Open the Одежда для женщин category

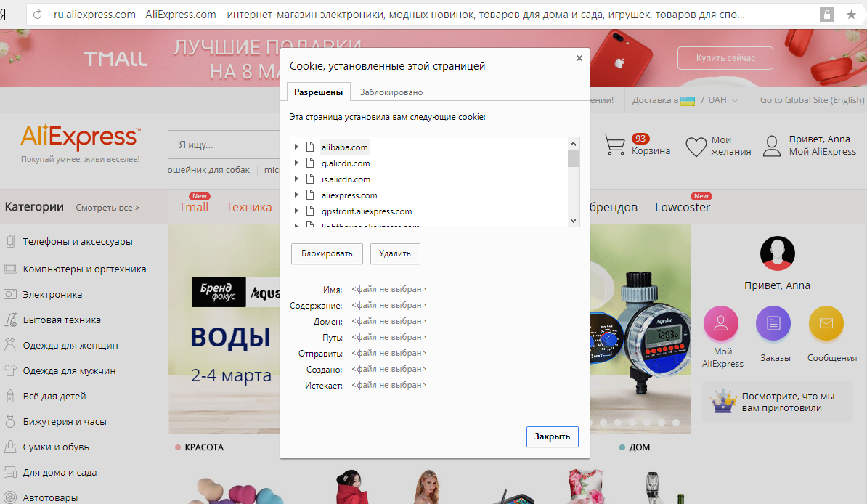(70, 345)
